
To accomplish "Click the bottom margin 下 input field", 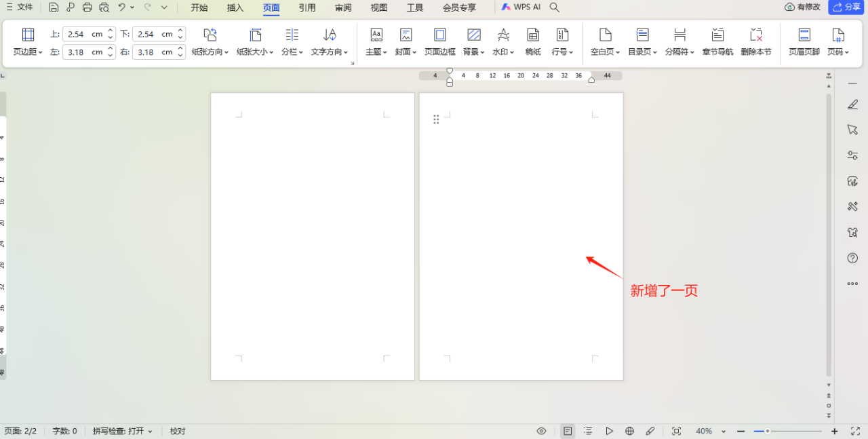I will (153, 34).
